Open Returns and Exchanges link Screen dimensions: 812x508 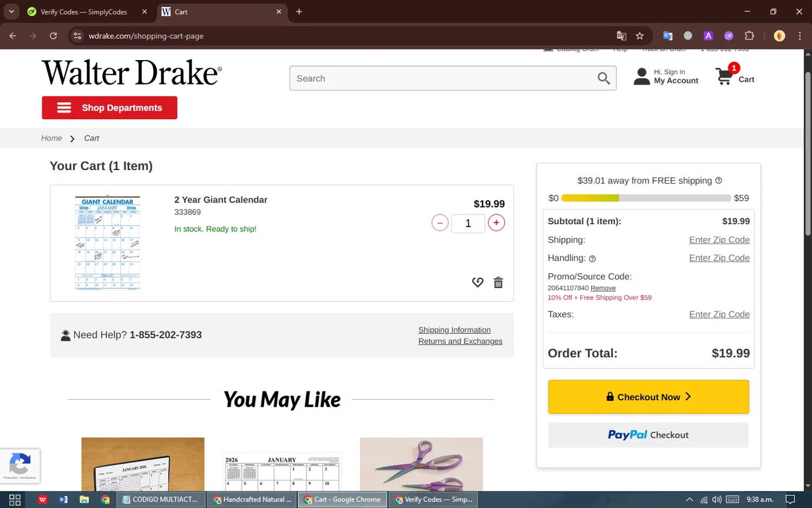click(x=460, y=341)
